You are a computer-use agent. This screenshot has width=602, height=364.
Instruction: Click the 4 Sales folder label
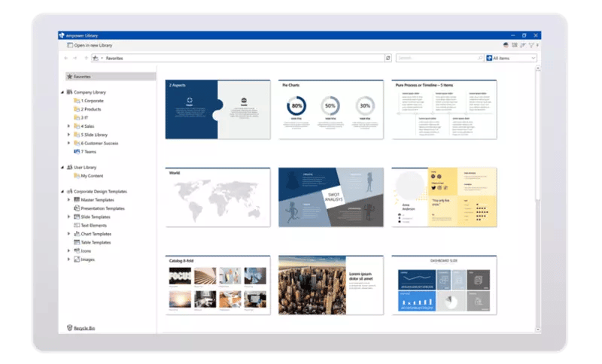tap(87, 126)
